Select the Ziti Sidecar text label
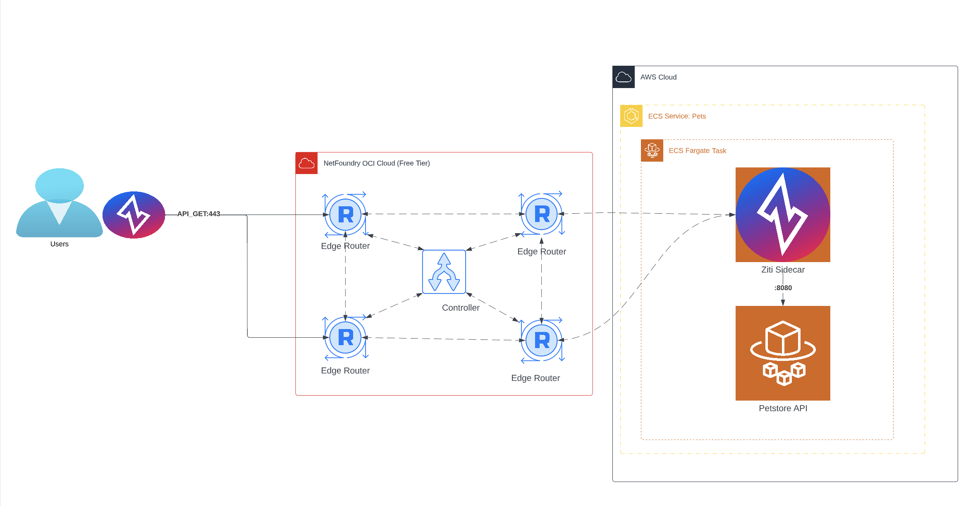 782,270
